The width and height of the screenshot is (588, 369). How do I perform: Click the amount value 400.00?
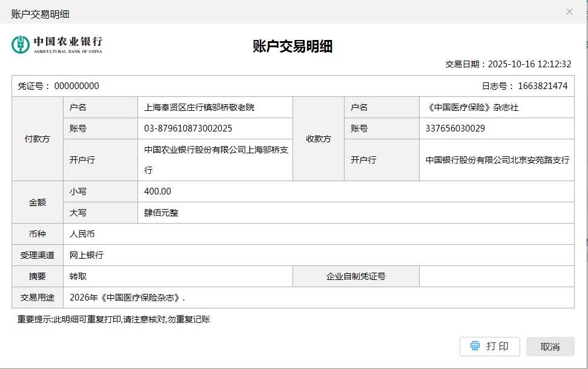(157, 191)
